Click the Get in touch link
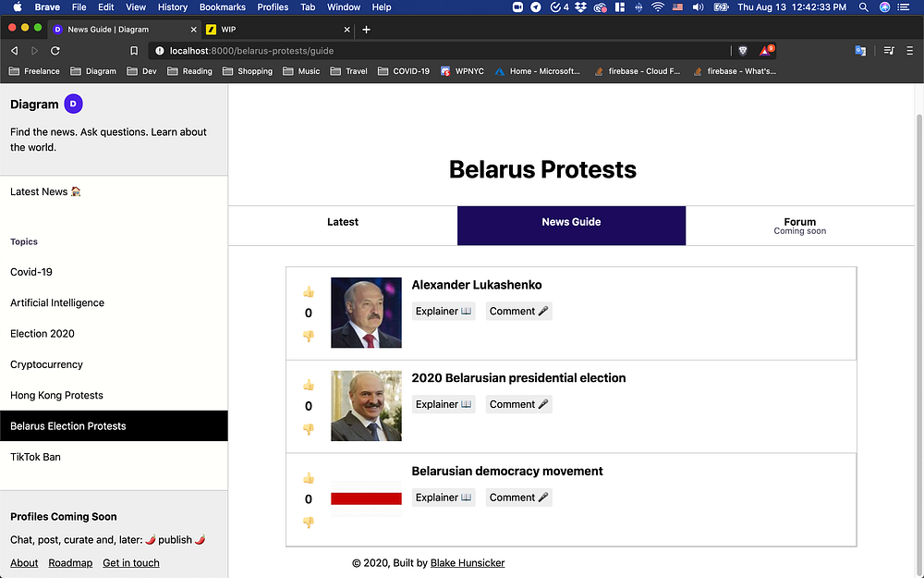The image size is (924, 578). (131, 562)
